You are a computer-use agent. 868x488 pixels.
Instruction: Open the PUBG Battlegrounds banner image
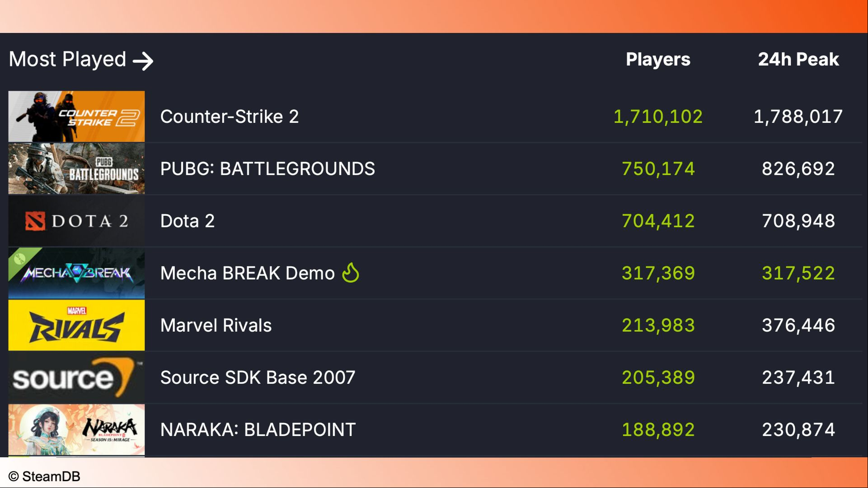pos(77,169)
